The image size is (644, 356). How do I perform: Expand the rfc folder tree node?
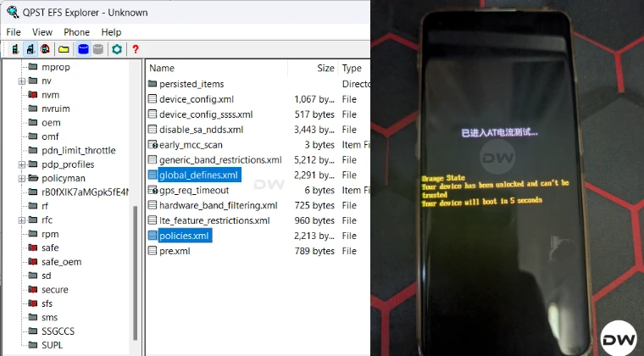(22, 220)
